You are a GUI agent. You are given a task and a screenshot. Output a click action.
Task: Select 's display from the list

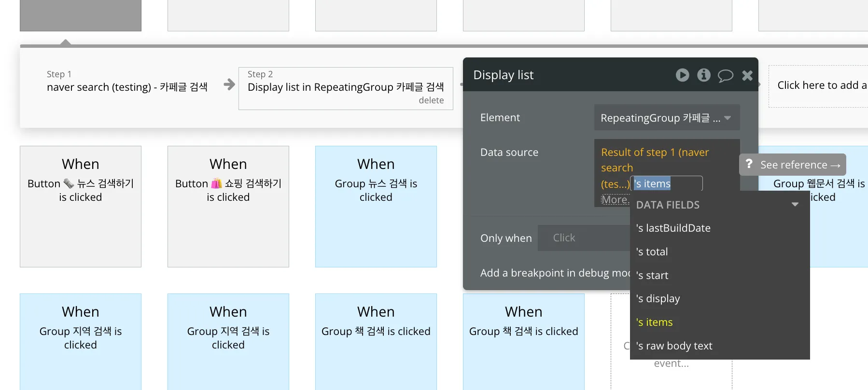[x=658, y=299]
